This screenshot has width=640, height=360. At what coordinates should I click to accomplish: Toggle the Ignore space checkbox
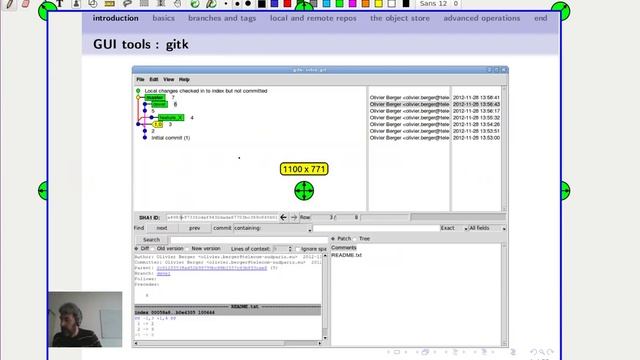click(298, 249)
